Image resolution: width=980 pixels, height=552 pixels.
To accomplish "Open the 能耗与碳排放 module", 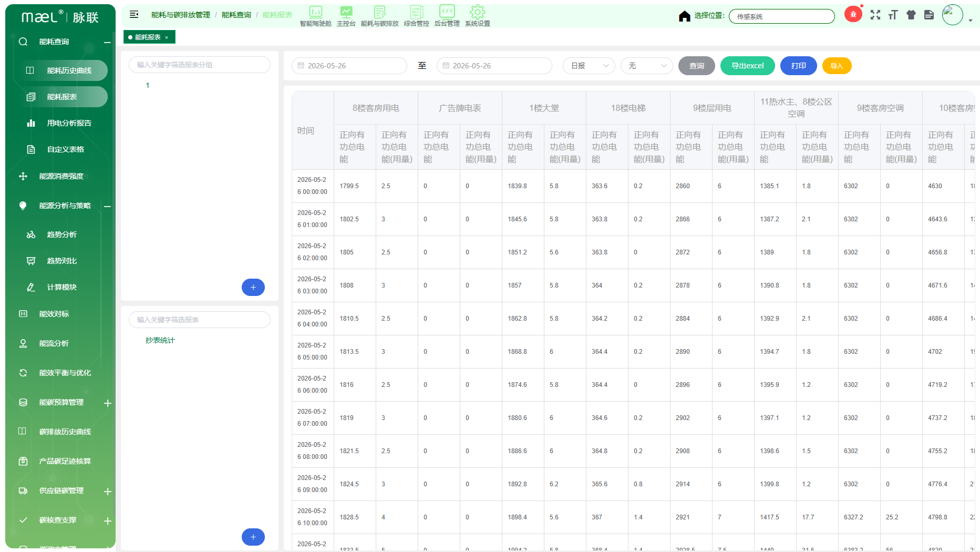I will pyautogui.click(x=379, y=16).
